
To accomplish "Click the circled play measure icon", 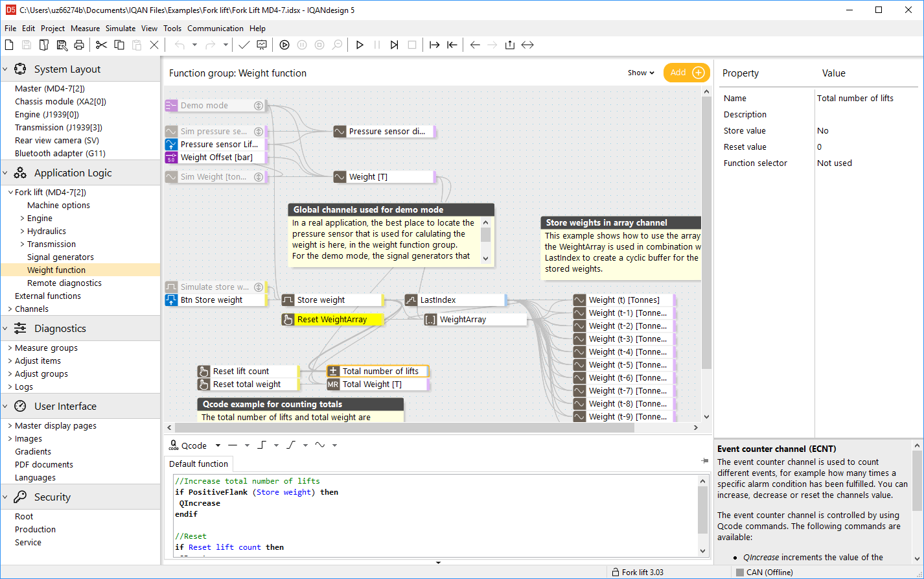I will pos(284,45).
